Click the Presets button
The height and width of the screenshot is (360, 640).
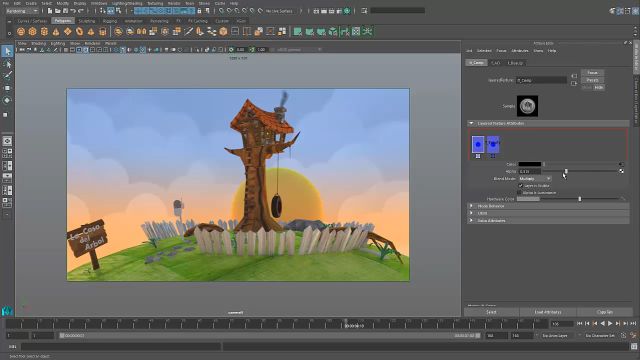(592, 80)
